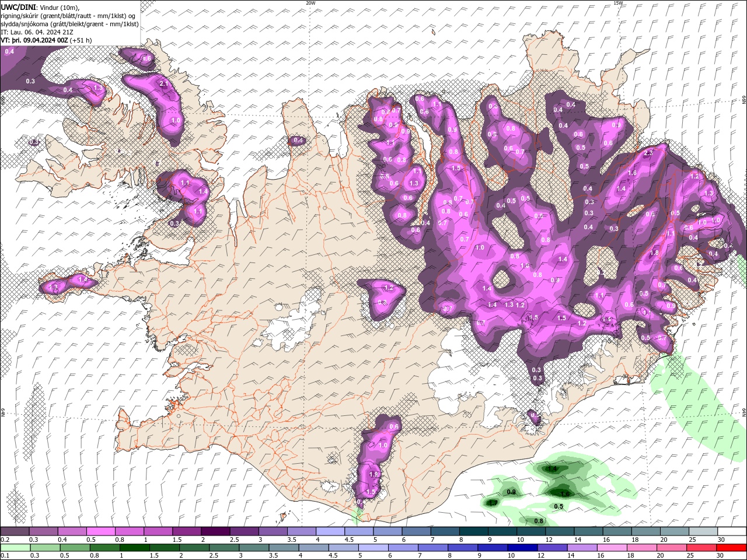This screenshot has height=560, width=747.
Task: Click the '(+51 h)' forecast offset text
Action: pos(81,40)
